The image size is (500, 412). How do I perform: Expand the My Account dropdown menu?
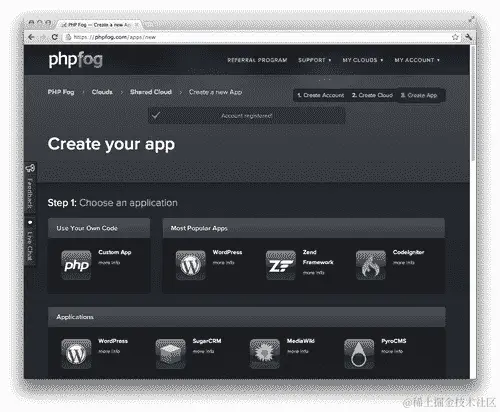coord(417,60)
